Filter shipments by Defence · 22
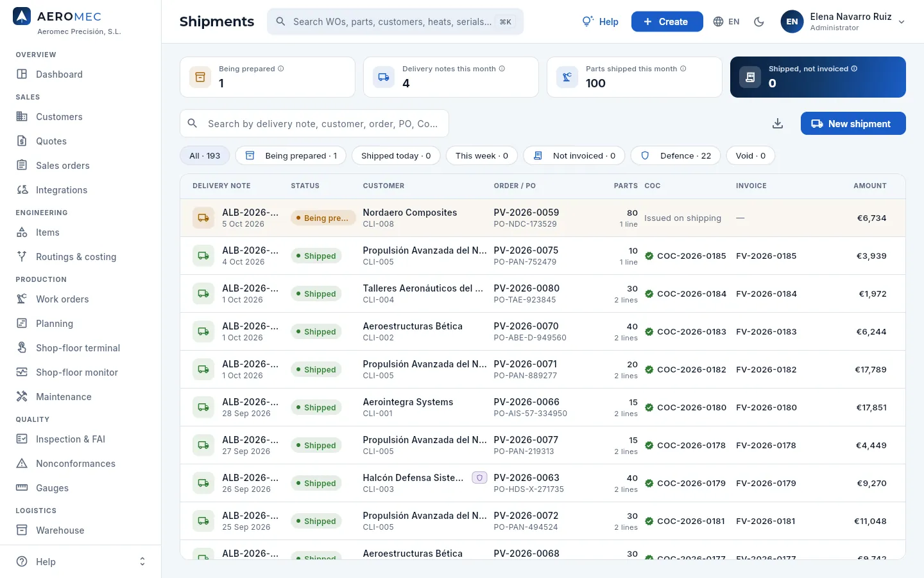The width and height of the screenshot is (924, 578). [676, 155]
